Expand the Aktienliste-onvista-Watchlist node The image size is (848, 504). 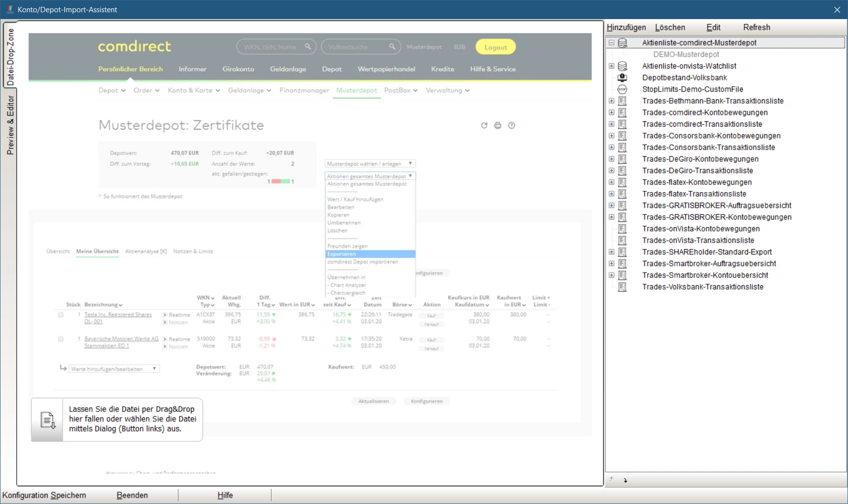coord(612,66)
